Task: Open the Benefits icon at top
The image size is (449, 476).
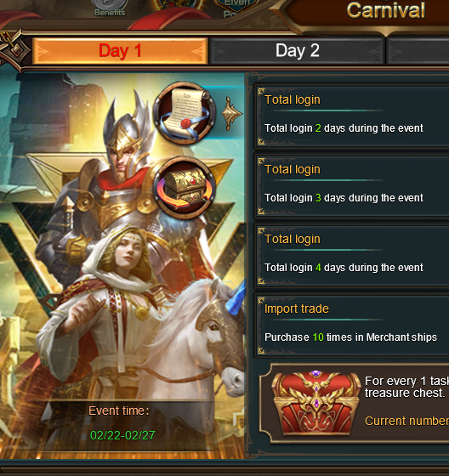Action: [110, 8]
